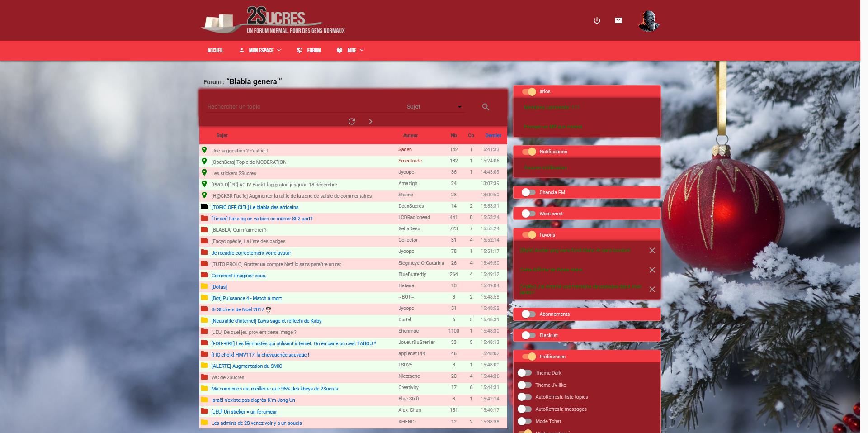Viewport: 868px width, 433px height.
Task: Click red folder icon of '[BLABLA] Qui m'aime ici ?'
Action: [x=204, y=229]
